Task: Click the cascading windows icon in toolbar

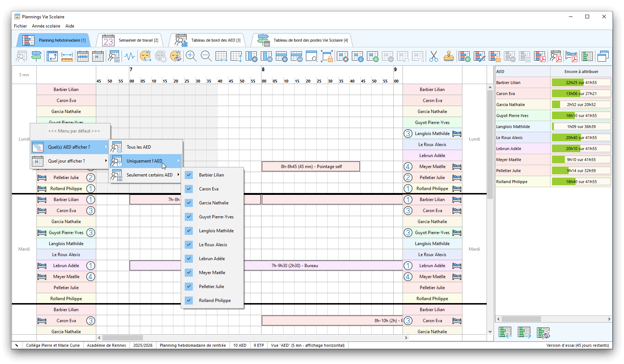Action: point(603,56)
